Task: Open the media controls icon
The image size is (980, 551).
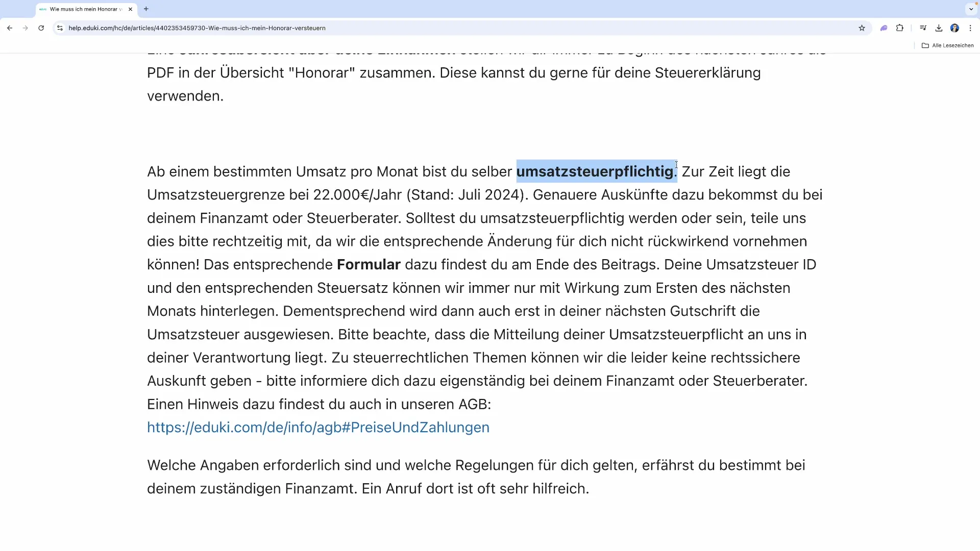Action: tap(923, 28)
